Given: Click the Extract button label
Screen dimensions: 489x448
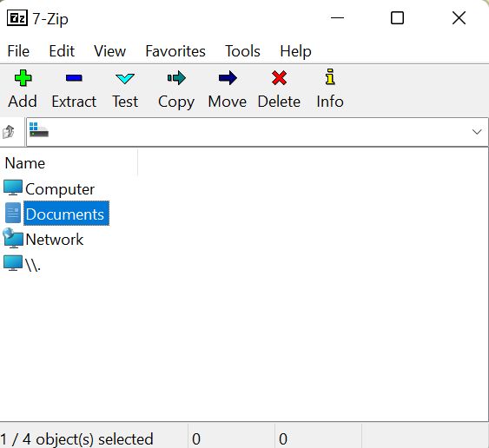Looking at the screenshot, I should click(x=74, y=102).
